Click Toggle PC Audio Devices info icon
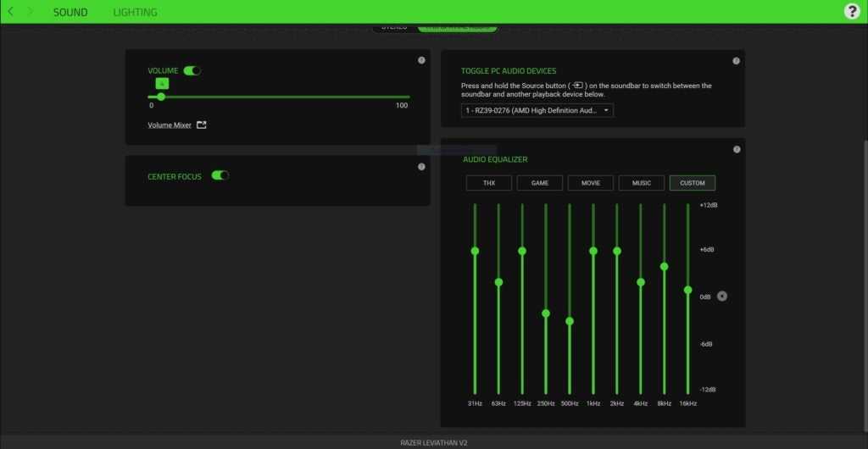The image size is (868, 449). click(736, 61)
